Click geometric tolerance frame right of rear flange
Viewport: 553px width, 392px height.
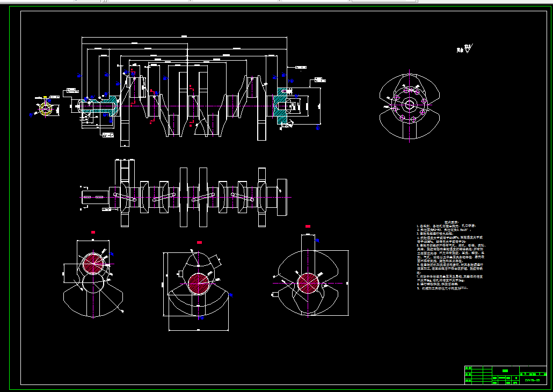320,81
